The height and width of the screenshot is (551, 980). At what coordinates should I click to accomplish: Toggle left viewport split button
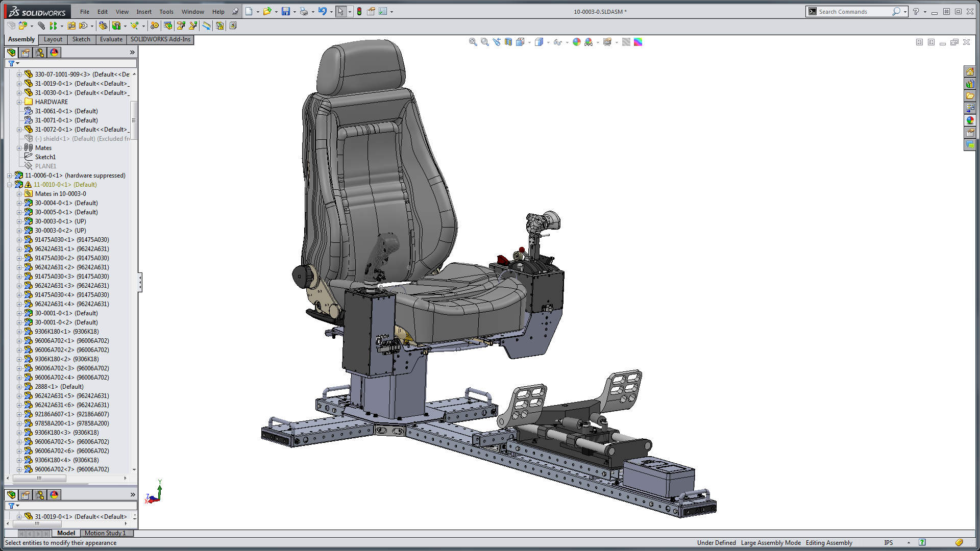919,42
